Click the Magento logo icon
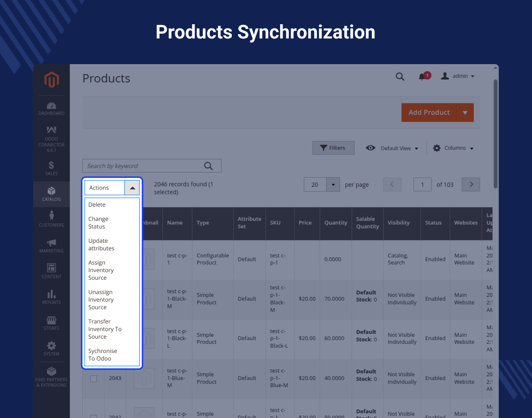 (52, 80)
